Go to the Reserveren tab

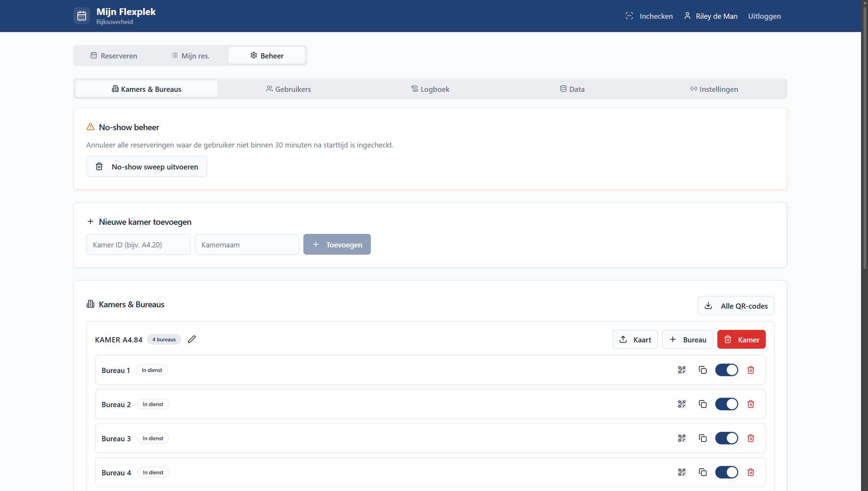(114, 56)
